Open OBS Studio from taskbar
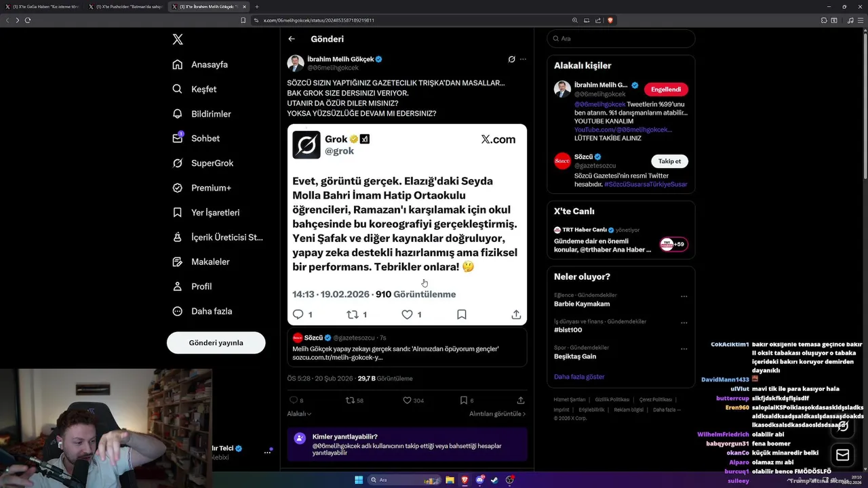 coord(509,480)
